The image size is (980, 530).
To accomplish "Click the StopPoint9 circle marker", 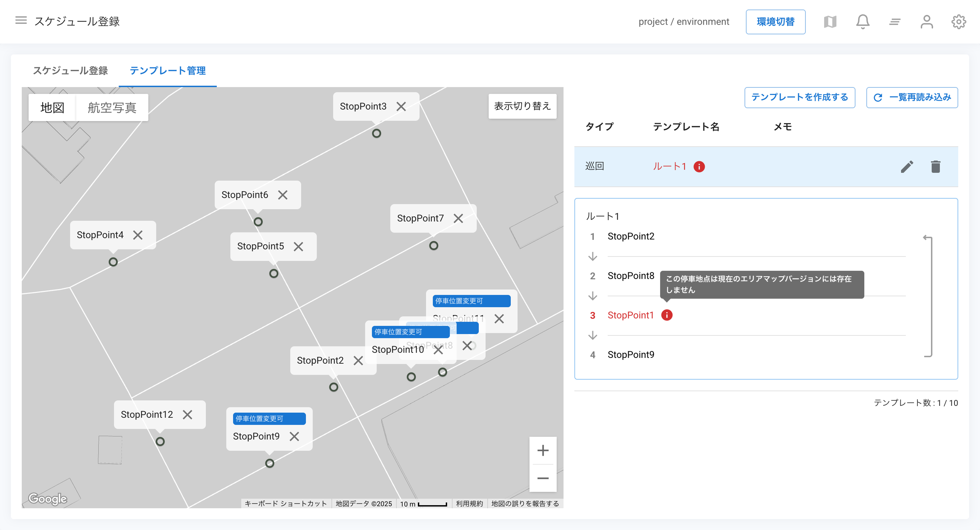I will [270, 463].
